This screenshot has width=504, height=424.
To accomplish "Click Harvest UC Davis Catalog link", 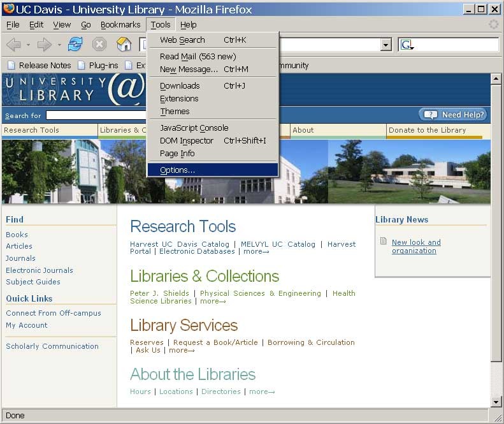I will click(179, 244).
